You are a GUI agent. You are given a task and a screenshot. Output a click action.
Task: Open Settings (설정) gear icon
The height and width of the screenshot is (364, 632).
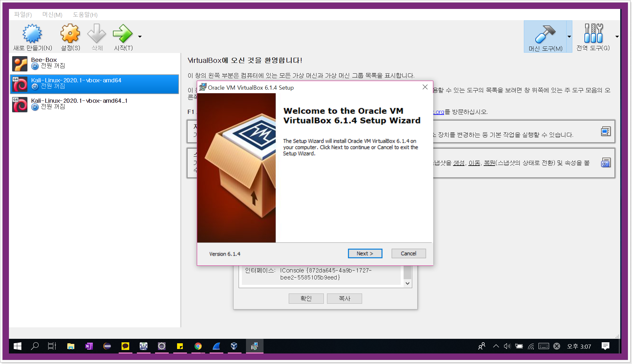pos(70,33)
